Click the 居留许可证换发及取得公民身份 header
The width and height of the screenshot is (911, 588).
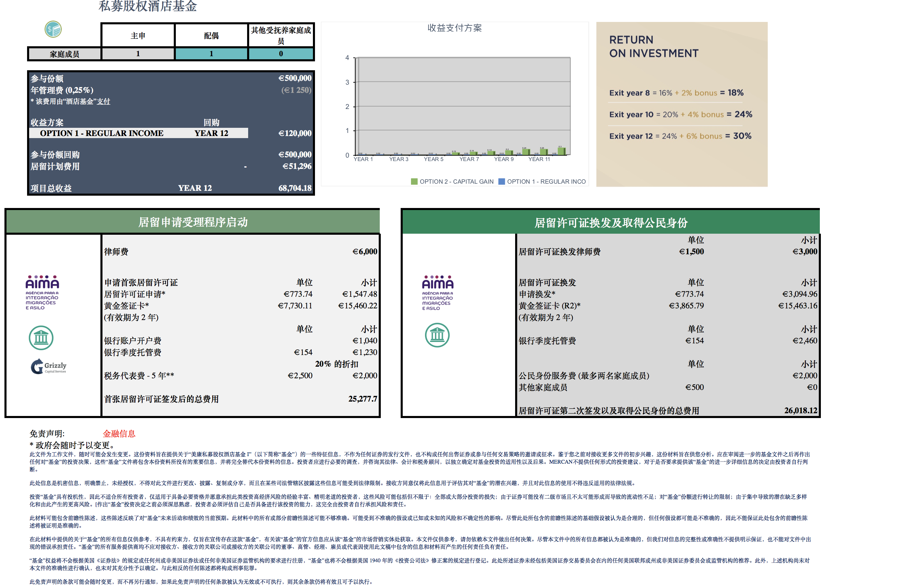tap(611, 223)
